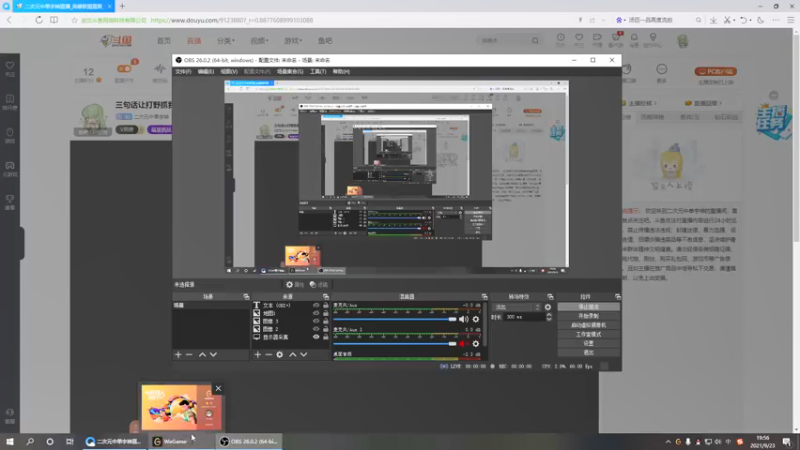Open the scene transition type dropdown
The image size is (800, 450).
tap(516, 307)
